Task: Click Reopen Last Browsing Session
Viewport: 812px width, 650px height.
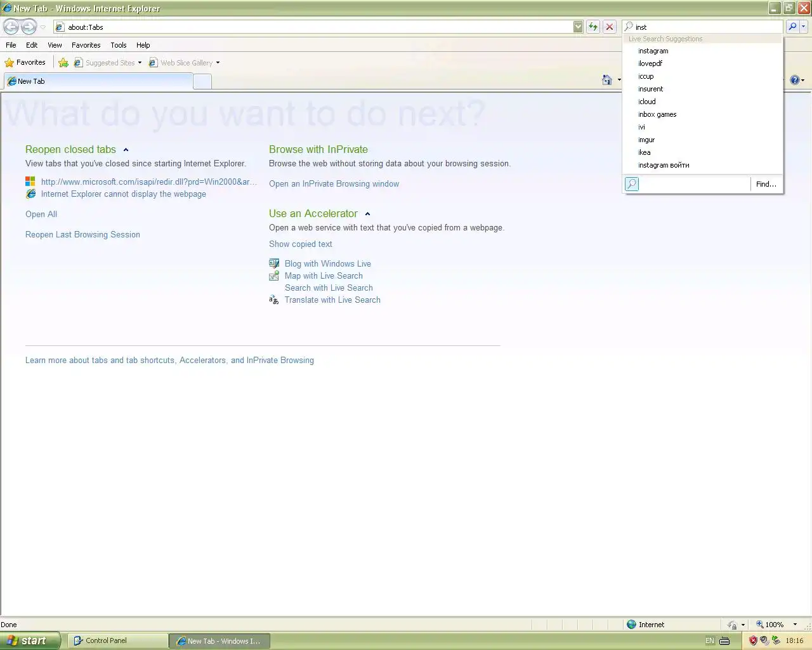Action: (x=82, y=235)
